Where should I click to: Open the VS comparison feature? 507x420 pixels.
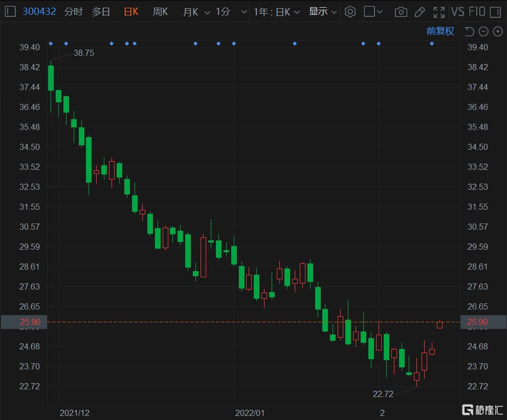pos(457,12)
